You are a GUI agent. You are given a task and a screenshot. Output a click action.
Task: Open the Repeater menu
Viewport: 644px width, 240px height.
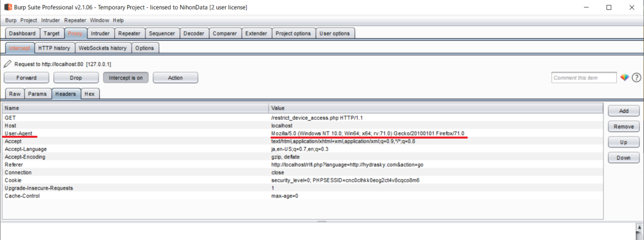coord(75,20)
